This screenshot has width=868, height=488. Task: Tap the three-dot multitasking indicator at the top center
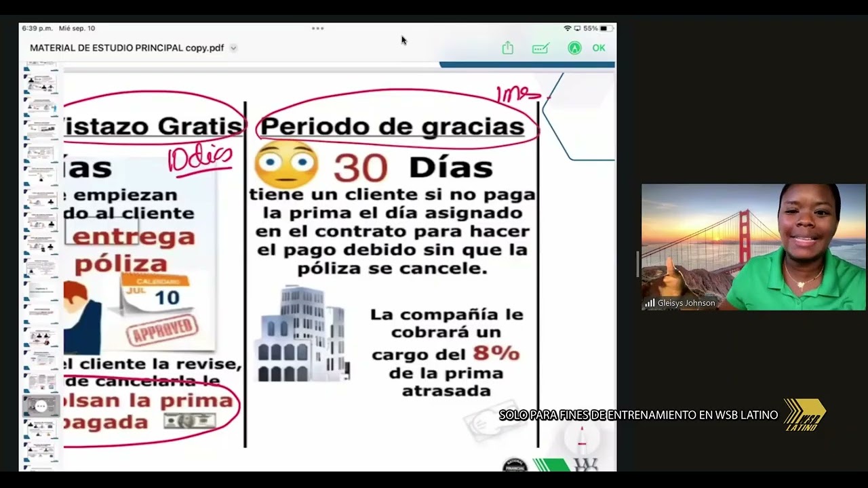pyautogui.click(x=317, y=28)
